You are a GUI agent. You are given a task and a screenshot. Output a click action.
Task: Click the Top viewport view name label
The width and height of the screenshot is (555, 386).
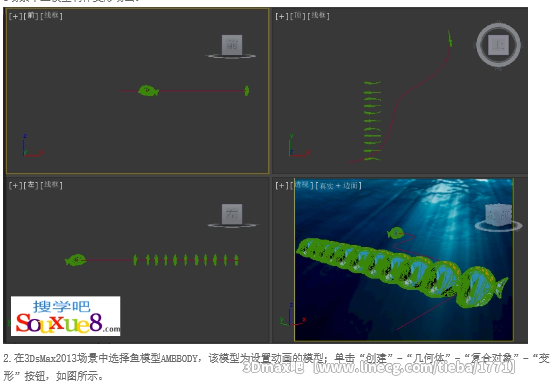[298, 16]
